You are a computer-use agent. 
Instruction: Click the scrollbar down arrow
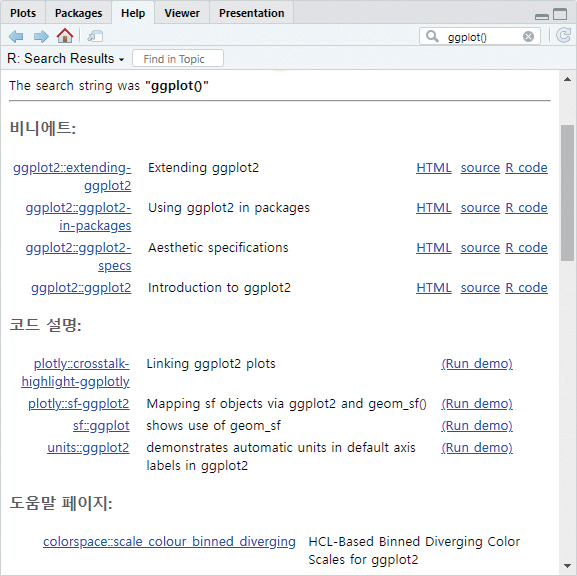point(567,566)
